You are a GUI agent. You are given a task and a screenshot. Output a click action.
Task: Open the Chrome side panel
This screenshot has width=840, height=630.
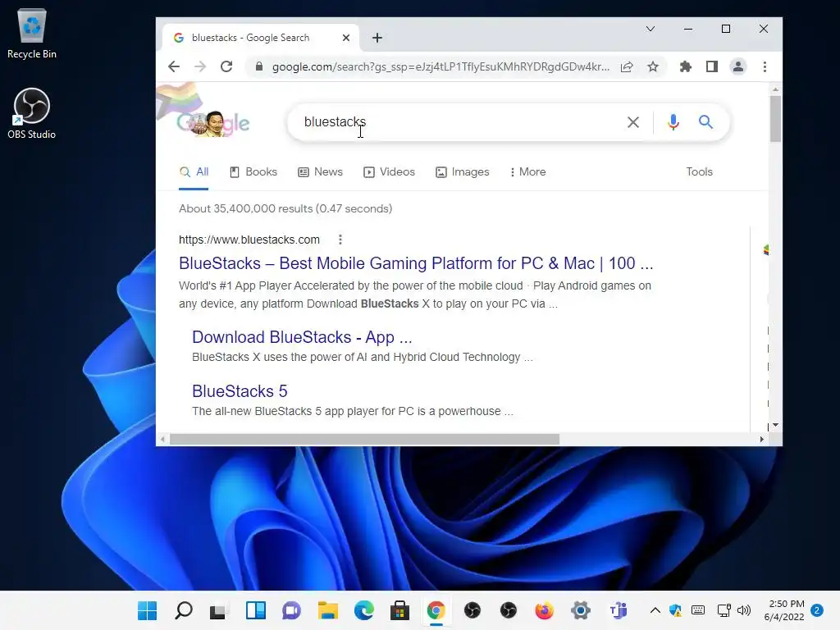[x=711, y=66]
